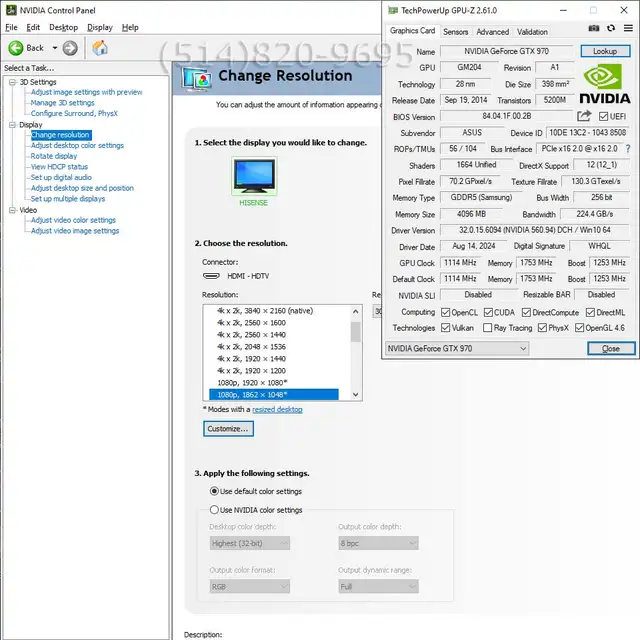Open Output color format dropdown
The image size is (640, 640).
click(250, 587)
